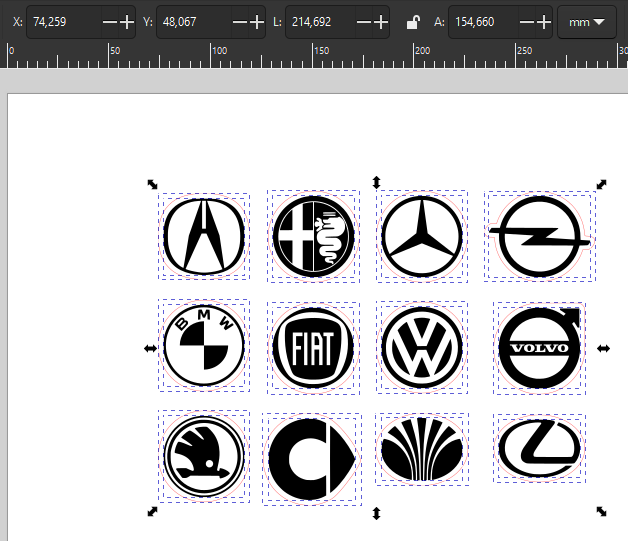Viewport: 628px width, 541px height.
Task: Increase the Y position value
Action: [x=257, y=22]
